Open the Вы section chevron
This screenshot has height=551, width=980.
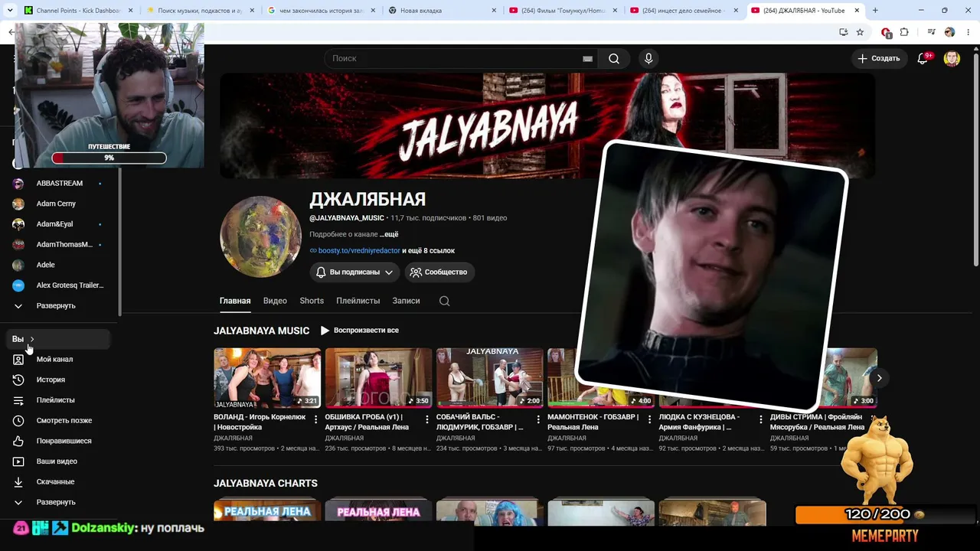point(31,339)
